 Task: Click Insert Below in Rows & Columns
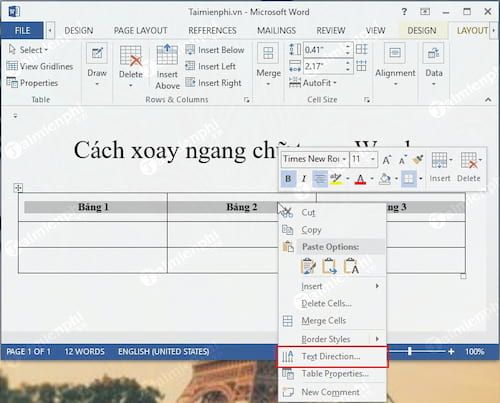pos(215,50)
